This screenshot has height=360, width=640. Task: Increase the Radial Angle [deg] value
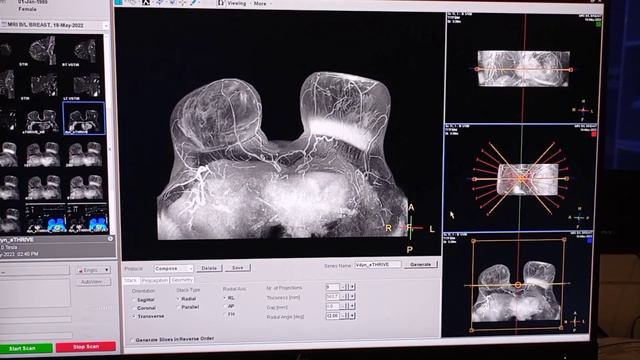point(352,316)
